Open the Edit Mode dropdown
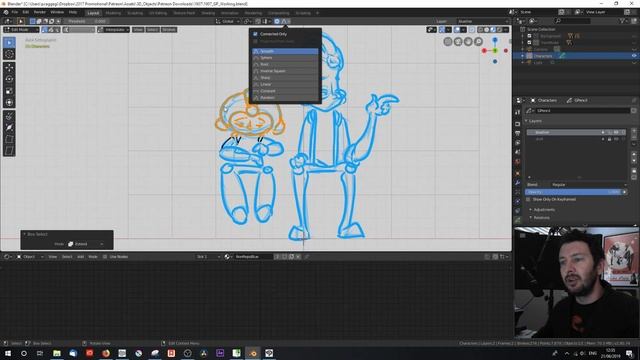Viewport: 640px width, 360px height. coord(22,30)
